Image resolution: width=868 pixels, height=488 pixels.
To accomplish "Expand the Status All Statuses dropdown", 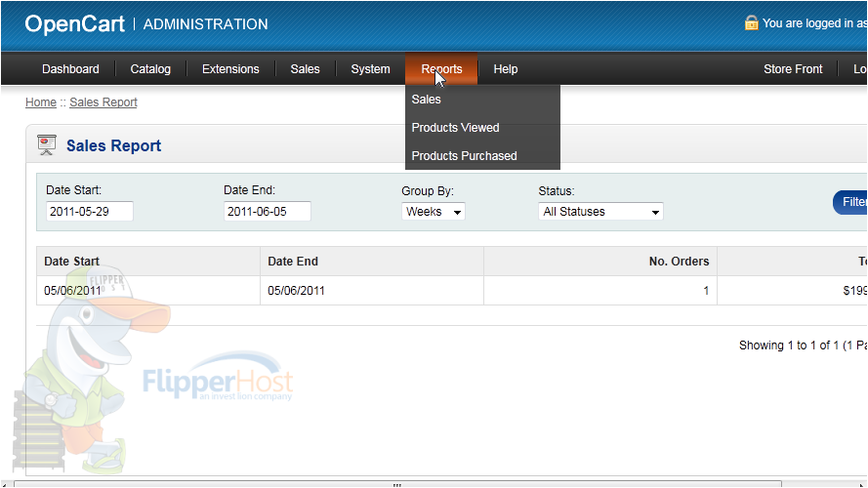I will pos(600,212).
